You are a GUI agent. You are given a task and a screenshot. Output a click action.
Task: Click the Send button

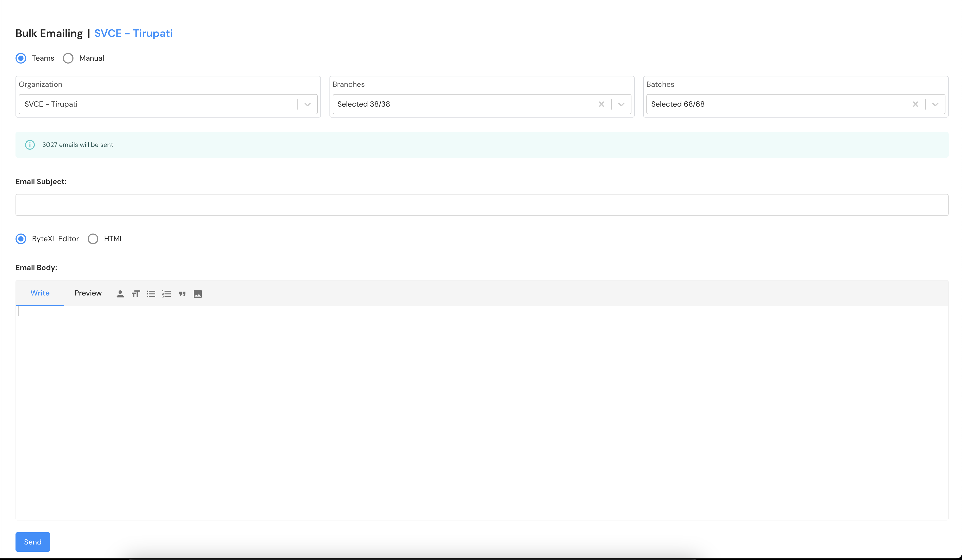pyautogui.click(x=33, y=542)
